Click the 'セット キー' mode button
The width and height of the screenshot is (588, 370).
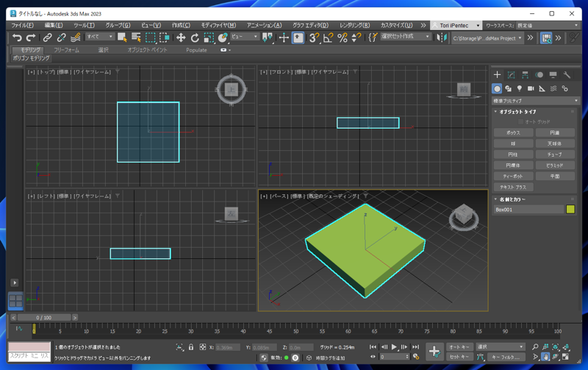tap(459, 357)
